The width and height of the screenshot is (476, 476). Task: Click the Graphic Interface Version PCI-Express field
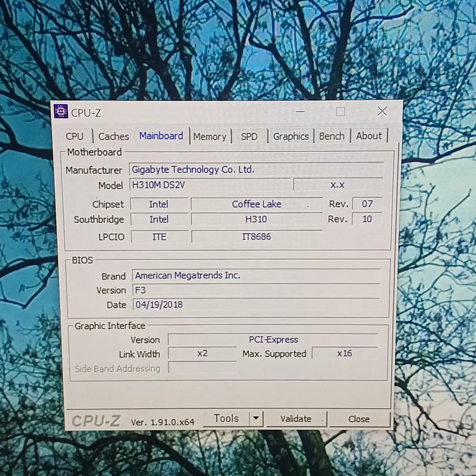[x=273, y=340]
